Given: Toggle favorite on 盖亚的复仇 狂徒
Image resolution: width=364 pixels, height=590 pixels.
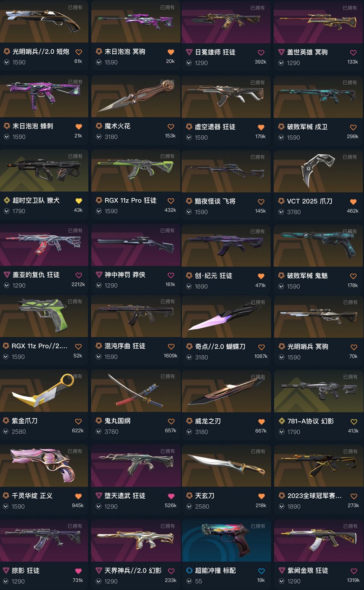Looking at the screenshot, I should click(x=79, y=275).
